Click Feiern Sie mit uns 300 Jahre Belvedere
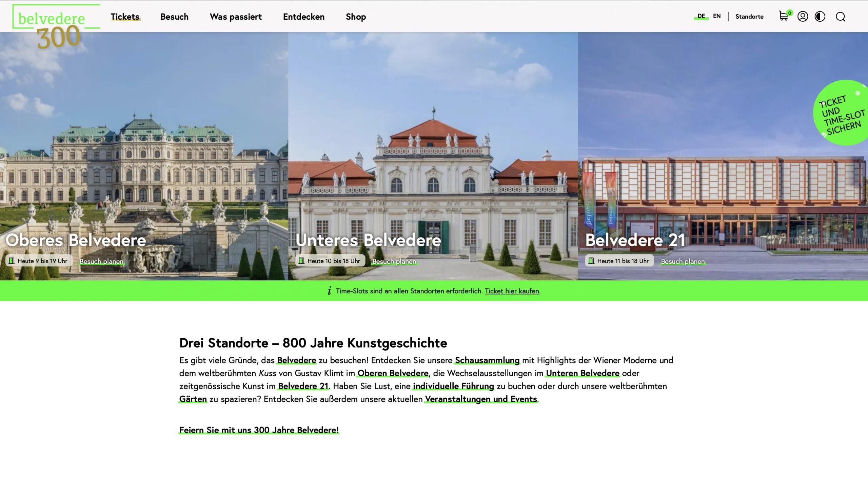Screen dimensions: 868x477 [x=259, y=430]
